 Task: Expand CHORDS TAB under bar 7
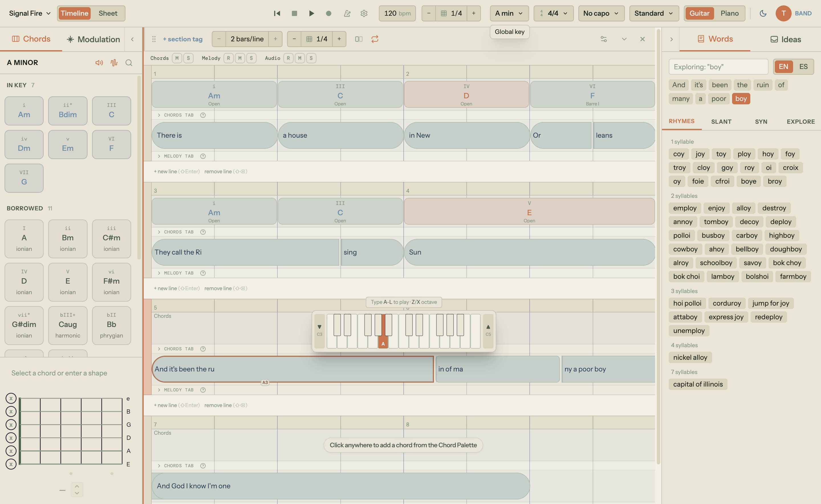[175, 466]
